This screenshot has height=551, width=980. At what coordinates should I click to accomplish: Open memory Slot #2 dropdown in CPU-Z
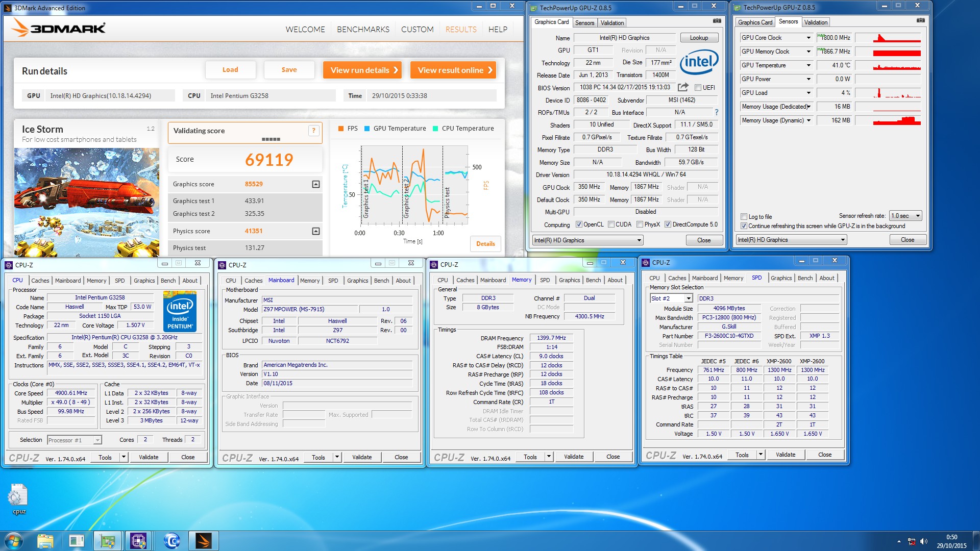[x=688, y=298]
